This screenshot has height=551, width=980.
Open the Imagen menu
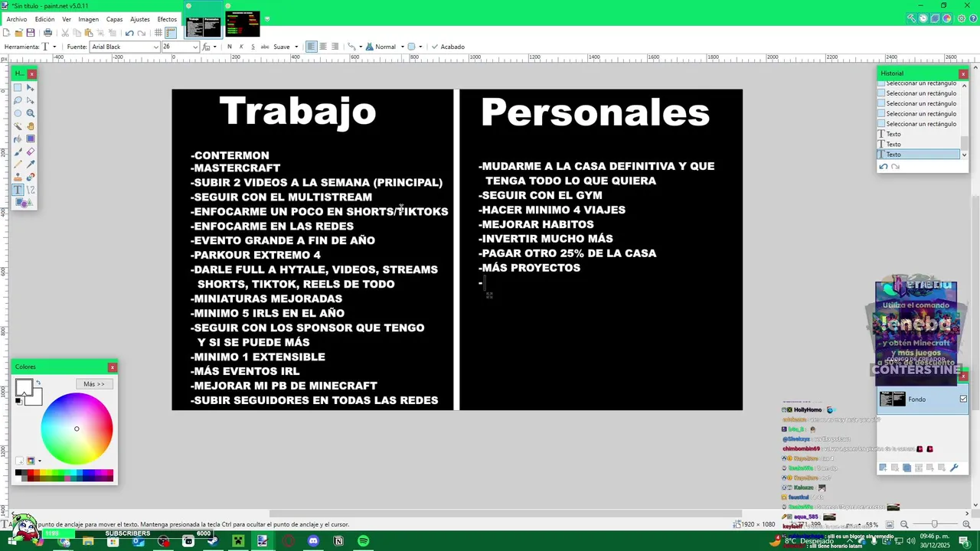pos(89,19)
